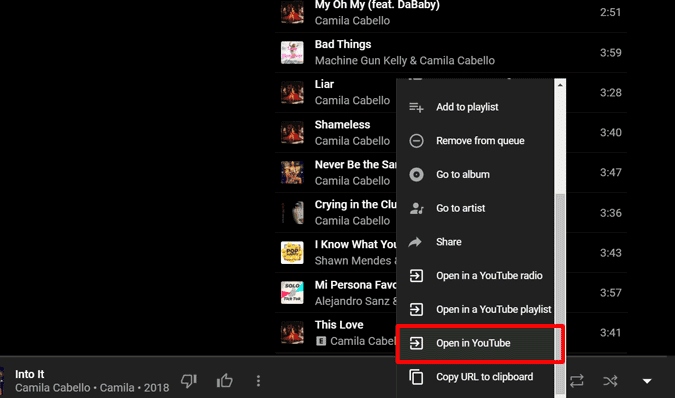The height and width of the screenshot is (398, 675).
Task: Choose Open in a YouTube radio
Action: [475, 275]
